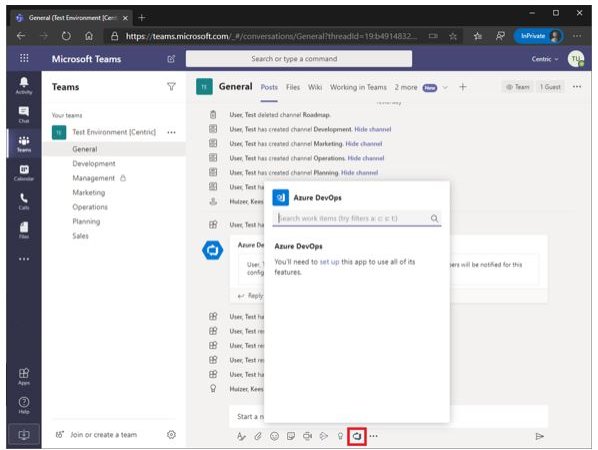Click the search magnifier in Azure DevOps popup
This screenshot has width=598, height=450.
pyautogui.click(x=434, y=218)
